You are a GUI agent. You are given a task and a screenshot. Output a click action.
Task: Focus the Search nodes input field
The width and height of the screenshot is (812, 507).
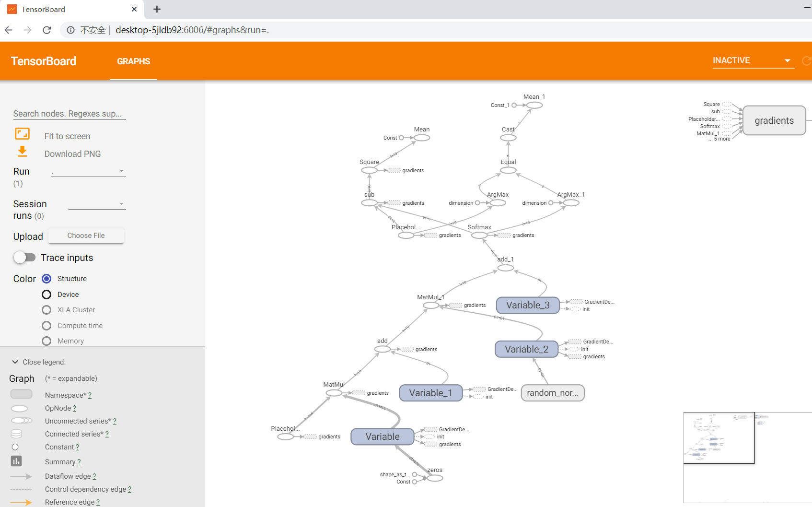pos(69,114)
